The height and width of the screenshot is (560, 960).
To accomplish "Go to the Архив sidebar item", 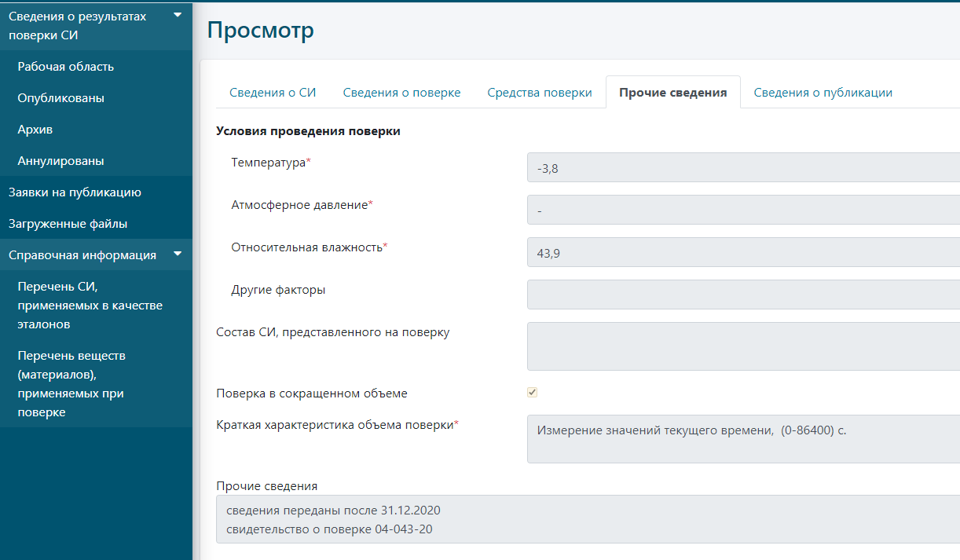I will tap(35, 130).
